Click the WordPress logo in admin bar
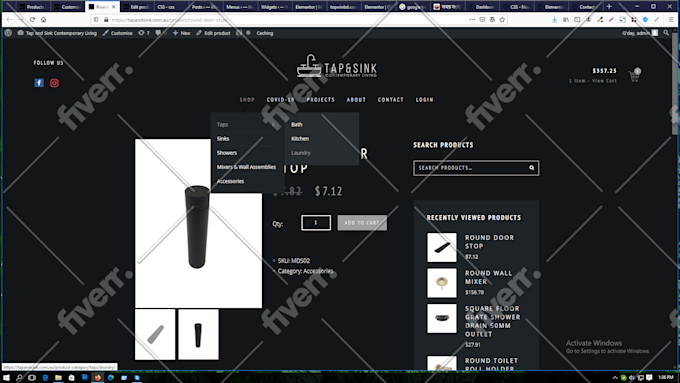 click(x=8, y=33)
